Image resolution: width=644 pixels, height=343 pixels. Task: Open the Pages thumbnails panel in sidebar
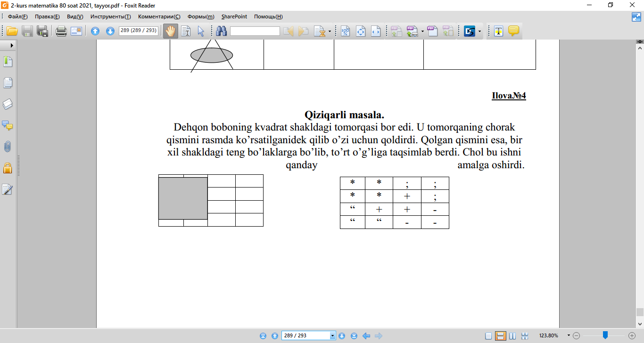click(x=8, y=83)
